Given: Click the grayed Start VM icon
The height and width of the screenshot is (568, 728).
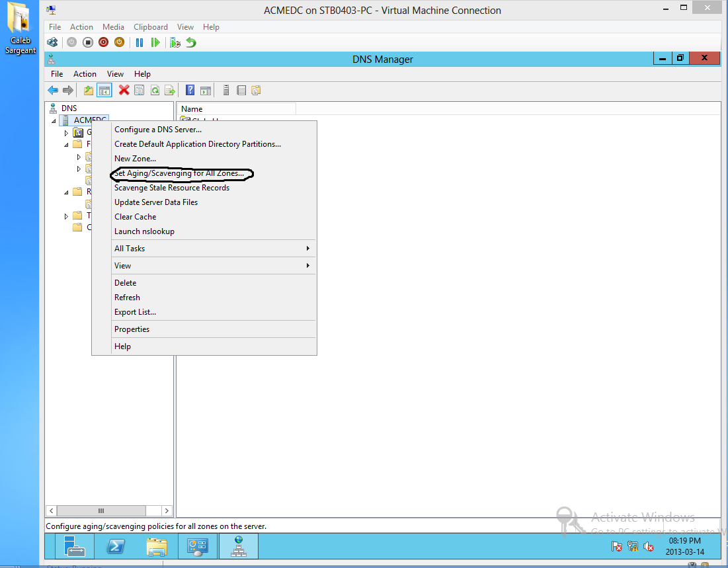Looking at the screenshot, I should pos(71,42).
